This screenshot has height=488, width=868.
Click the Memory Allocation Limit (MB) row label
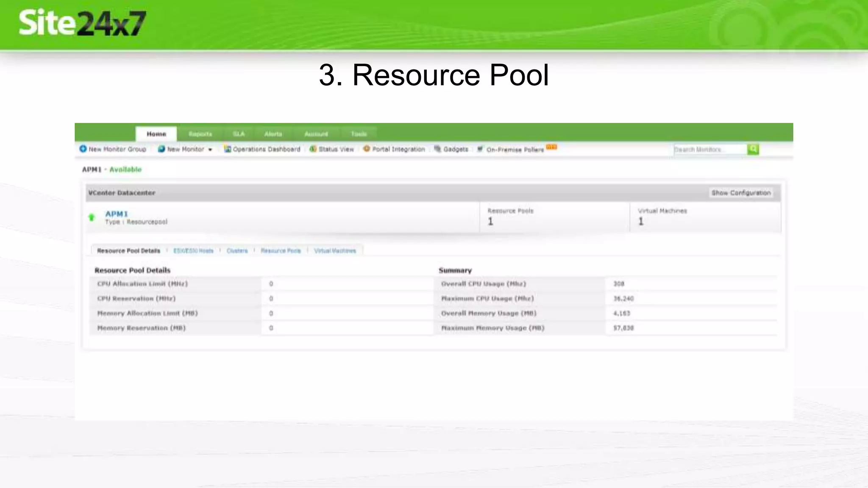coord(147,313)
